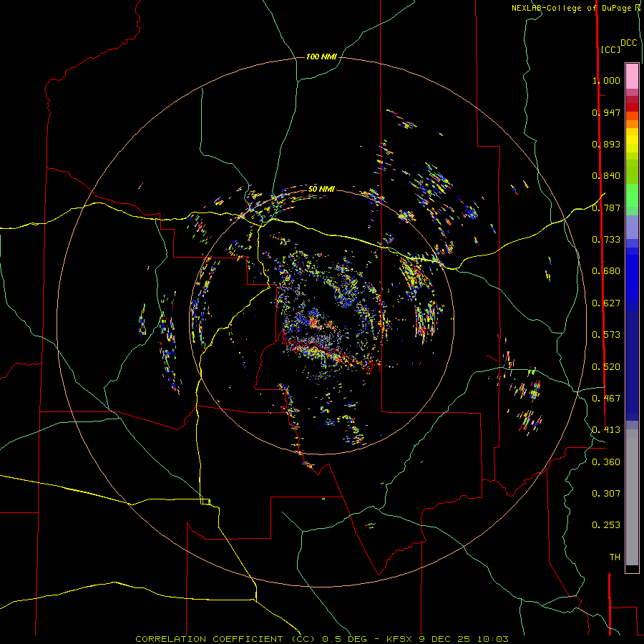Pick the pink segment at the color bar top

(632, 76)
